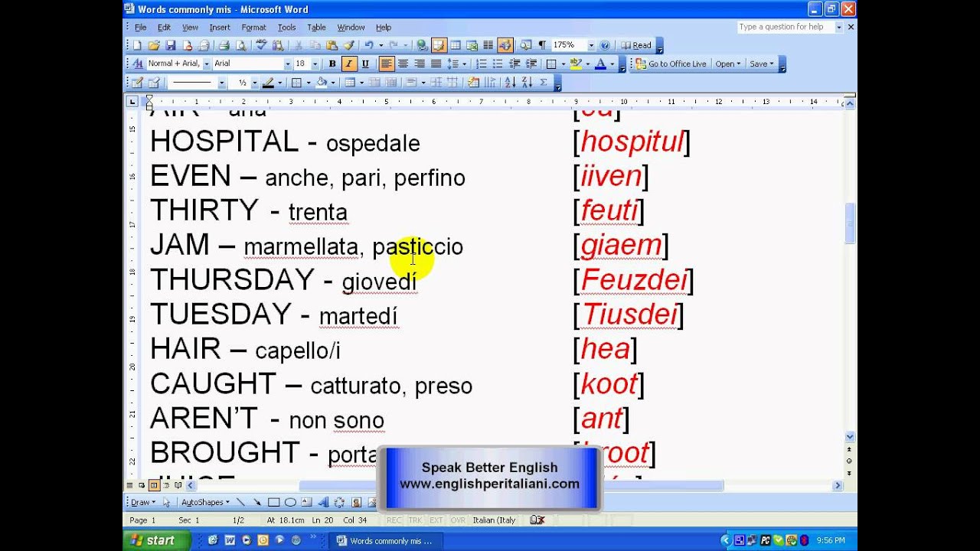
Task: Click the Sort Descending Z-A icon
Action: point(527,82)
